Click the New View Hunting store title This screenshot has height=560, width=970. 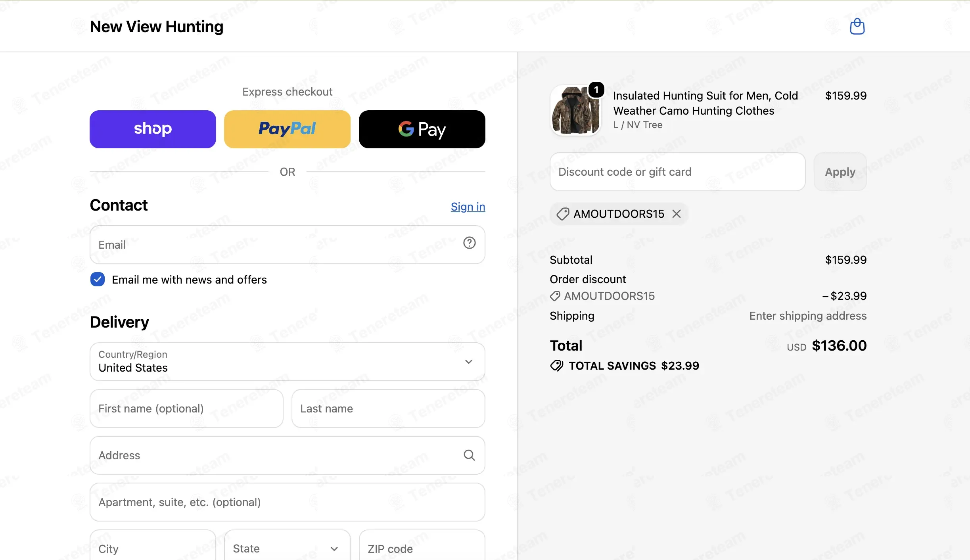coord(157,27)
